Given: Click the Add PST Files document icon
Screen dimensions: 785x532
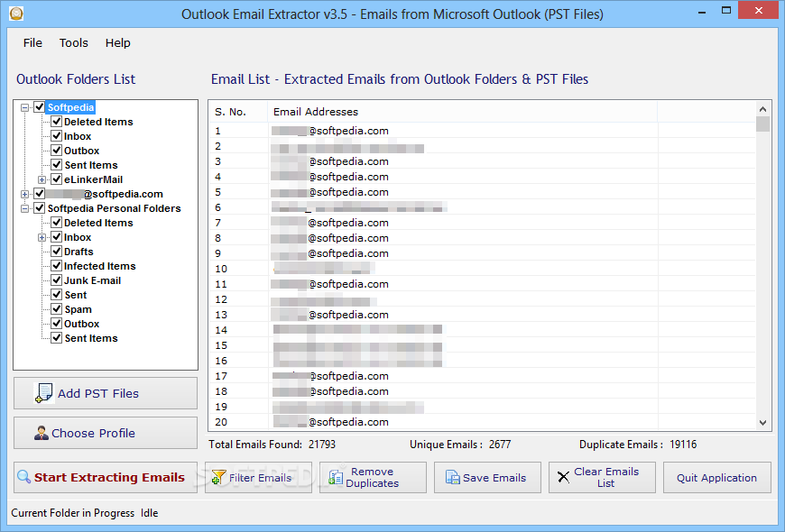Looking at the screenshot, I should click(43, 393).
